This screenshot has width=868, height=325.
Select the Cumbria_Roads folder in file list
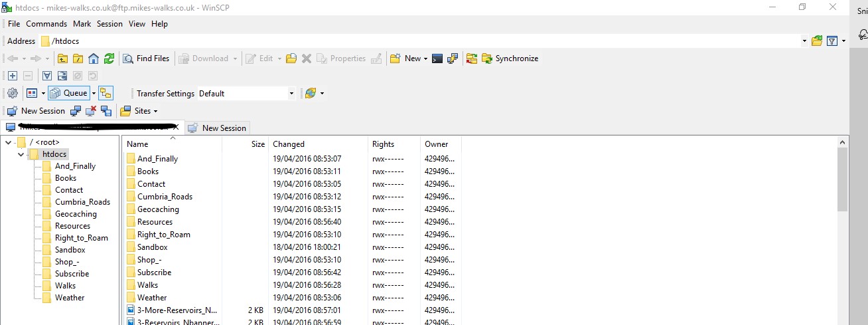(165, 197)
